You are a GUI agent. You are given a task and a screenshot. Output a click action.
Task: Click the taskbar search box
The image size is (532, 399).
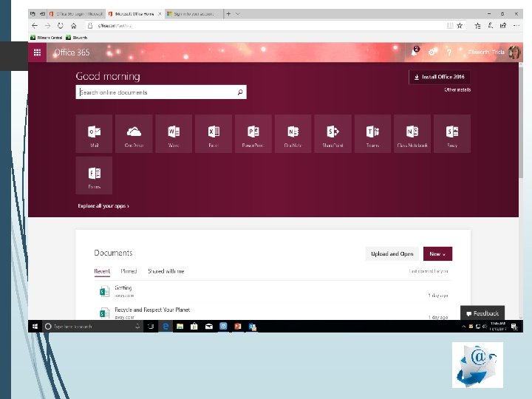(x=92, y=327)
